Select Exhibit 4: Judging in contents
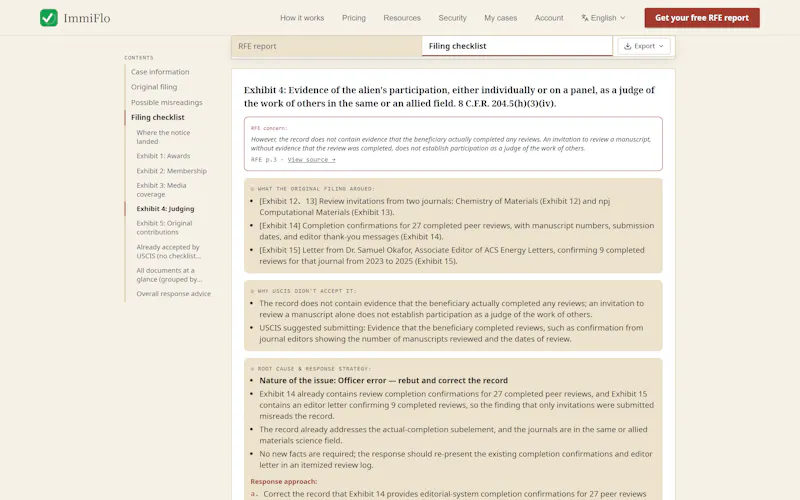The height and width of the screenshot is (500, 800). tap(165, 209)
